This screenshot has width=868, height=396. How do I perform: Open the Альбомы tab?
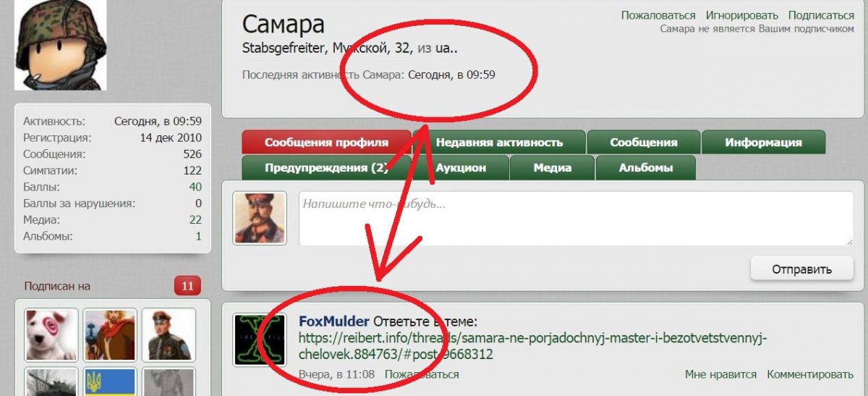(646, 167)
